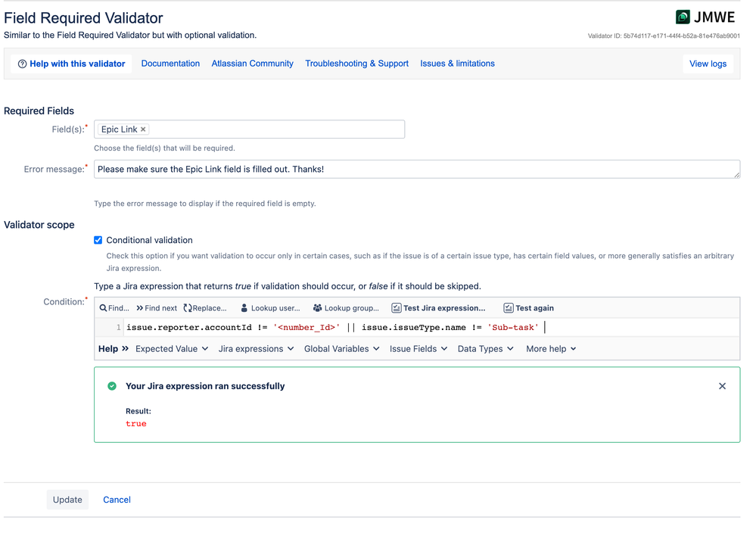
Task: Open Issues & limitations link
Action: (457, 64)
